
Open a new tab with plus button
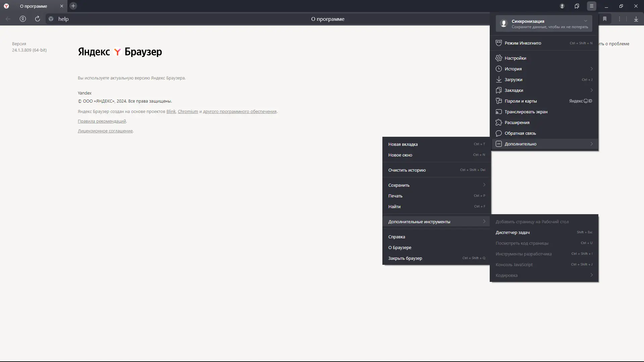pyautogui.click(x=73, y=6)
